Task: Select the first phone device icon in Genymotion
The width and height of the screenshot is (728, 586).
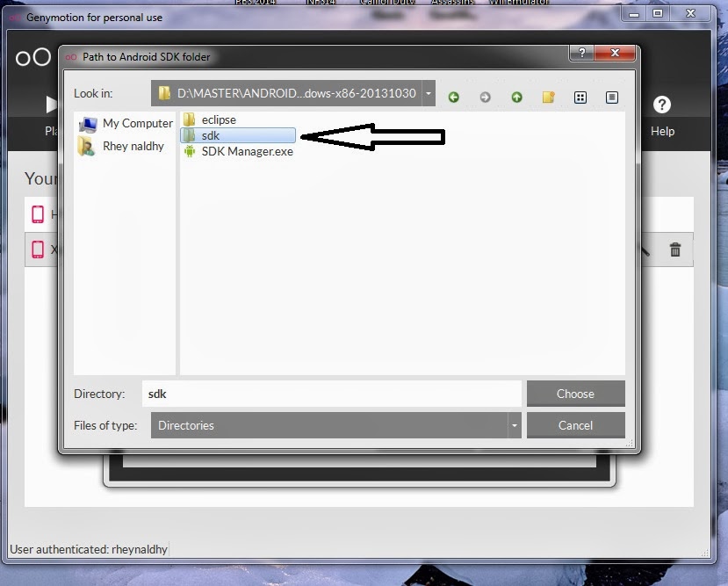Action: click(x=38, y=214)
